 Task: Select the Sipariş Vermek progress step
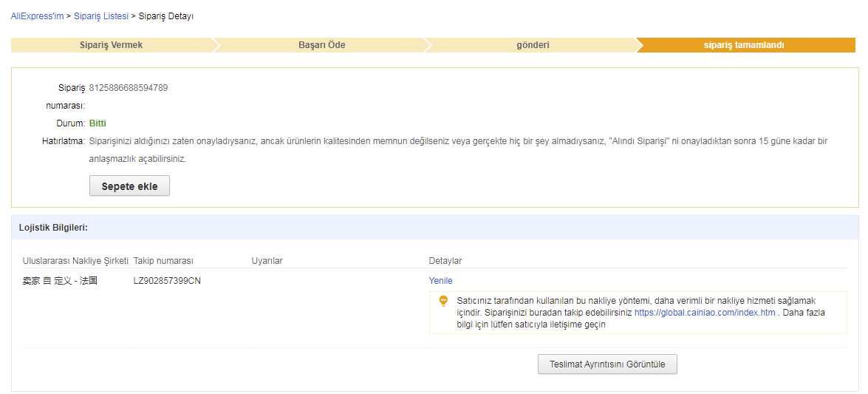click(112, 45)
